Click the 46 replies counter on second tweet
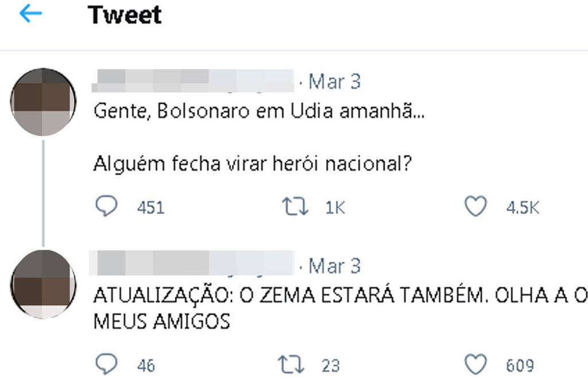The width and height of the screenshot is (588, 392). click(146, 365)
